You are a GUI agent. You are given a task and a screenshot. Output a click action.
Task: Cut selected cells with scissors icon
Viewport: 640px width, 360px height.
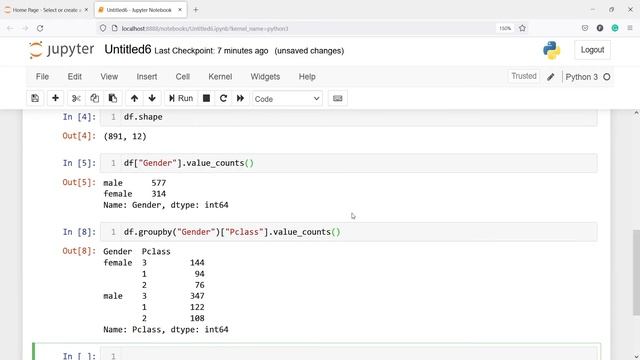click(76, 98)
